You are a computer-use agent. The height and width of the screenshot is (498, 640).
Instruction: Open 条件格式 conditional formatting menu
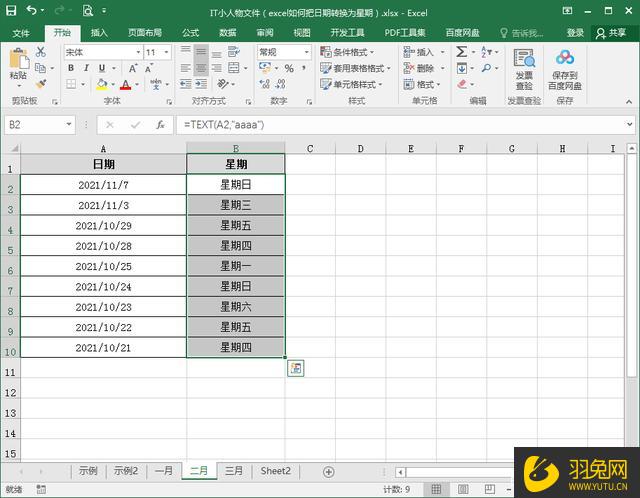click(x=347, y=52)
